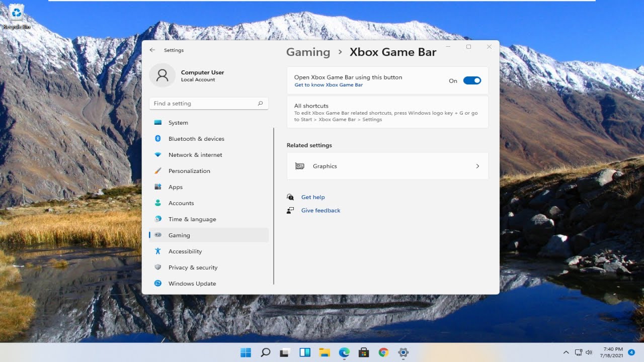The width and height of the screenshot is (644, 362).
Task: Maximize the Settings window
Action: [x=468, y=47]
